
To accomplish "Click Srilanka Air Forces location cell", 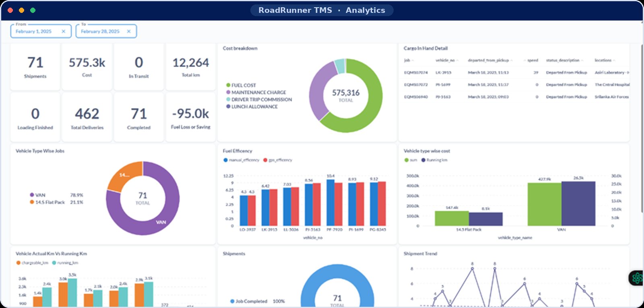I will point(611,97).
